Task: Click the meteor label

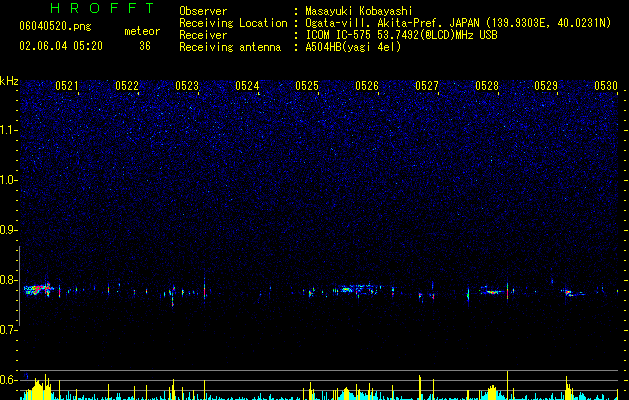Action: pyautogui.click(x=142, y=31)
